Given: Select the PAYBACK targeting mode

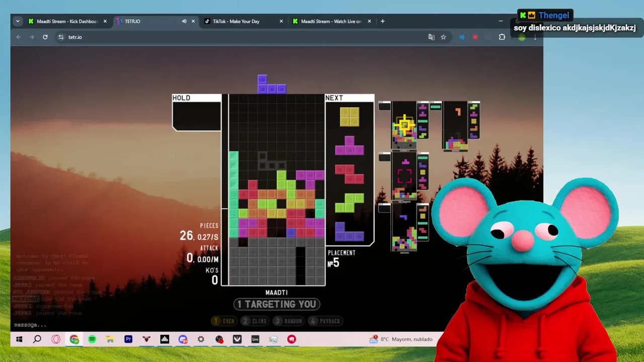Looking at the screenshot, I should 325,321.
